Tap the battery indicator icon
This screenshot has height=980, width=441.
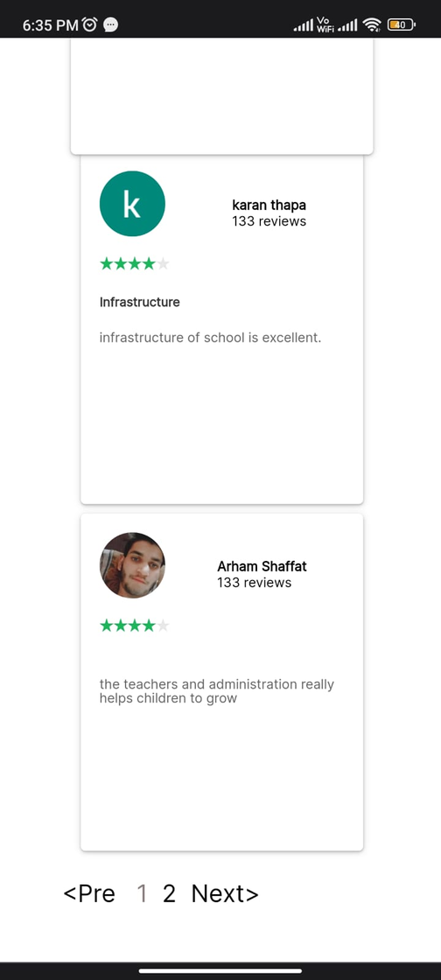401,24
